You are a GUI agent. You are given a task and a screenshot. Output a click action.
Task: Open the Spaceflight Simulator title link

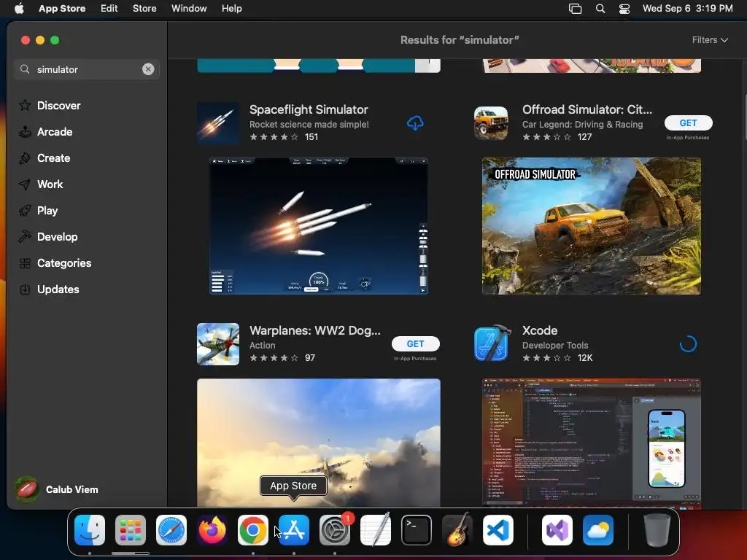click(309, 109)
